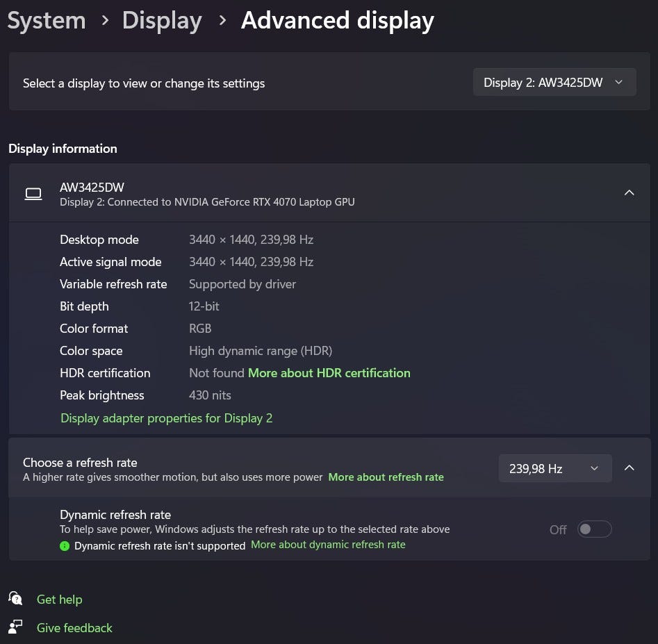
Task: Collapse the AW3425DW display information card
Action: tap(629, 192)
